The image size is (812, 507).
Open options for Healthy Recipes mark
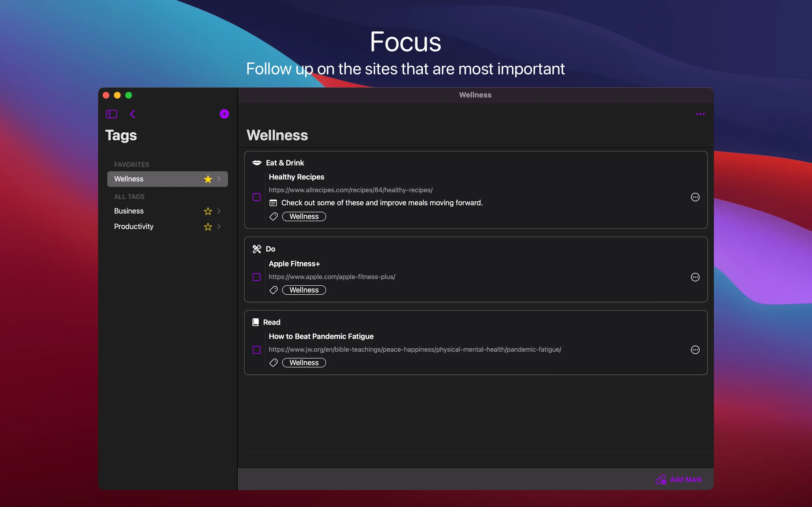[x=695, y=197]
